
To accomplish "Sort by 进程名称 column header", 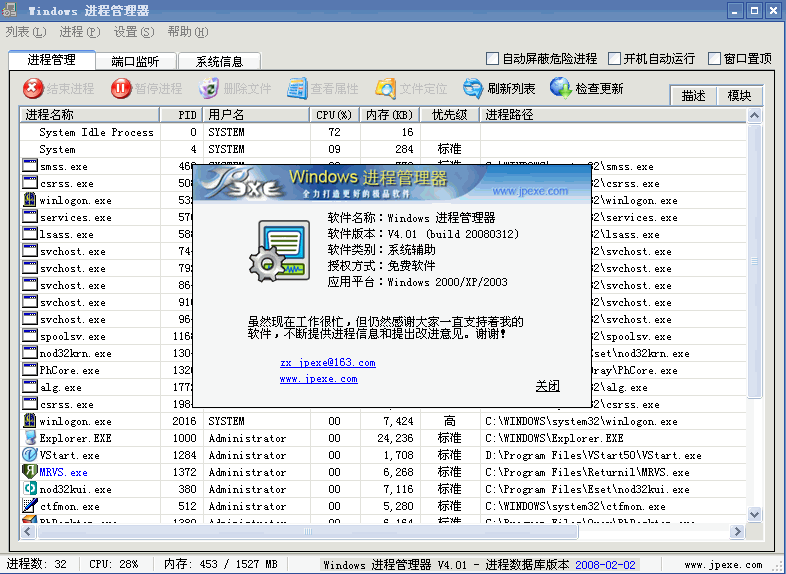I will (90, 115).
